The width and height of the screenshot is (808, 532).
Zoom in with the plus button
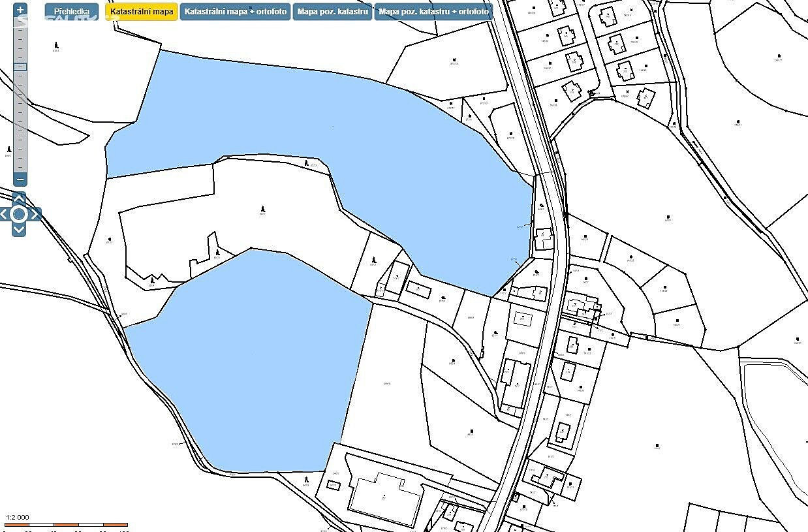point(20,10)
